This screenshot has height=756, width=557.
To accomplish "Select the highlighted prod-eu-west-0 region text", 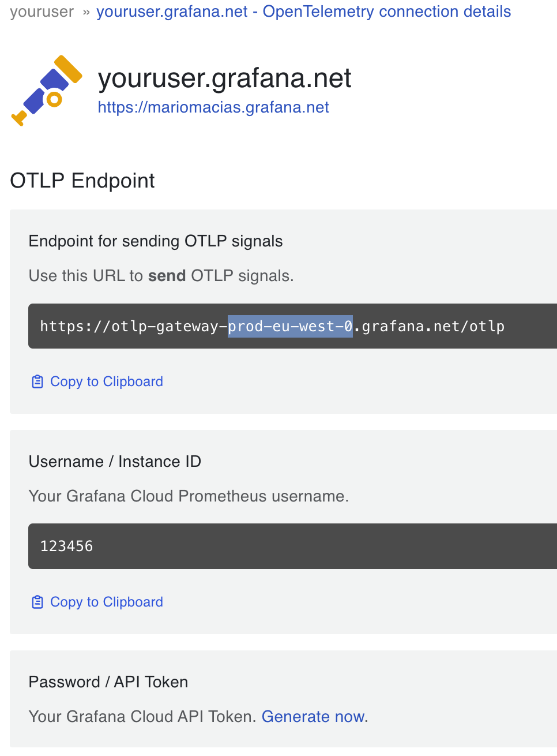I will tap(290, 326).
